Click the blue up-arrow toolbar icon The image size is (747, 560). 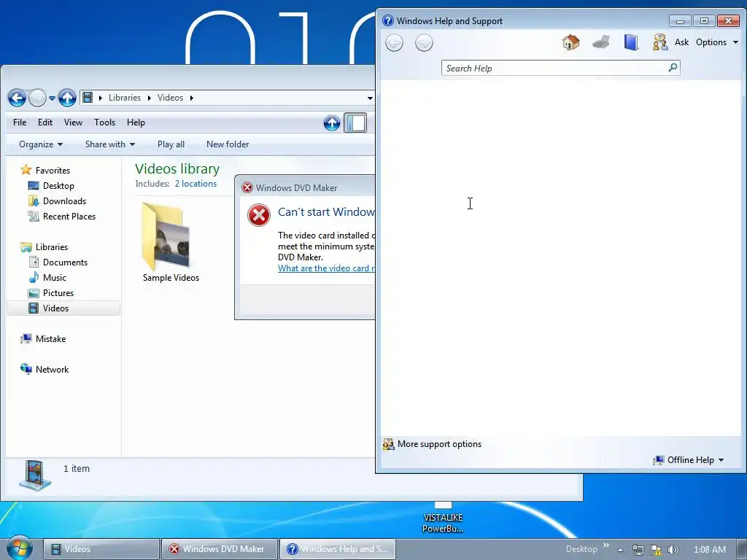click(332, 122)
